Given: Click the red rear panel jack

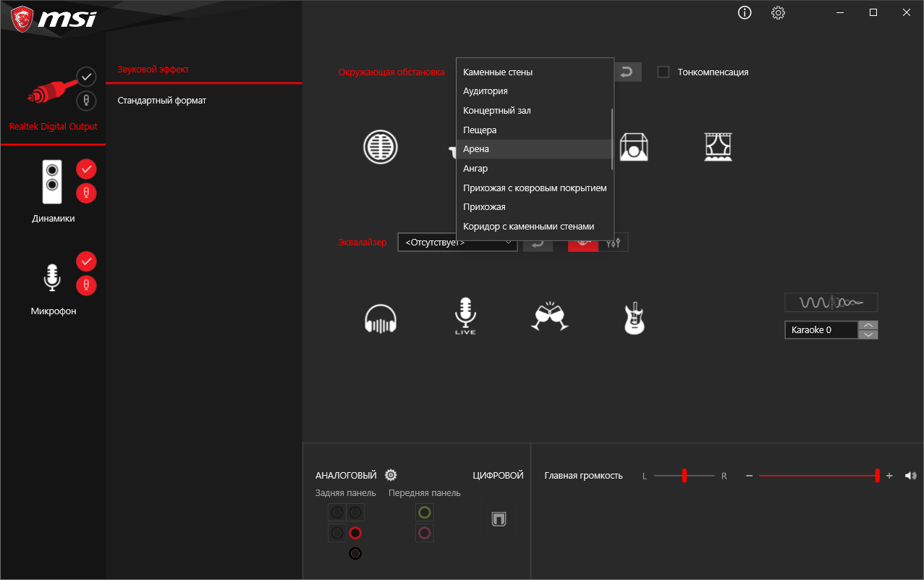Looking at the screenshot, I should tap(355, 533).
